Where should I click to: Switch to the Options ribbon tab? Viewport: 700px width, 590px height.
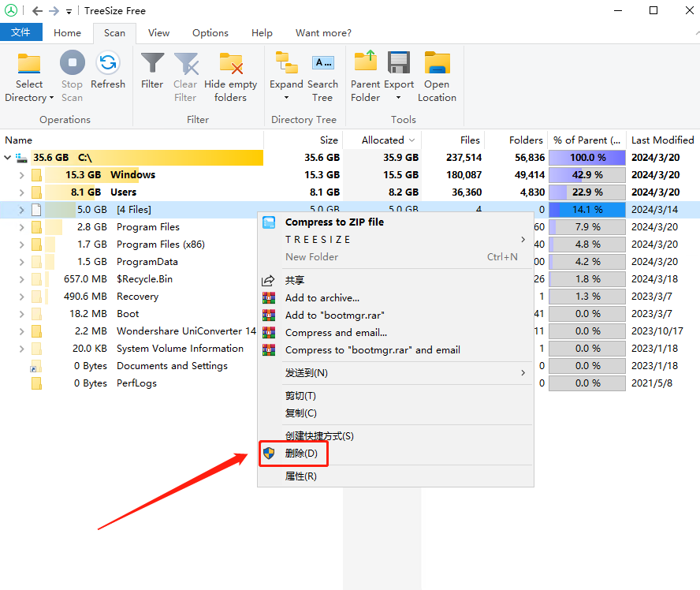210,33
